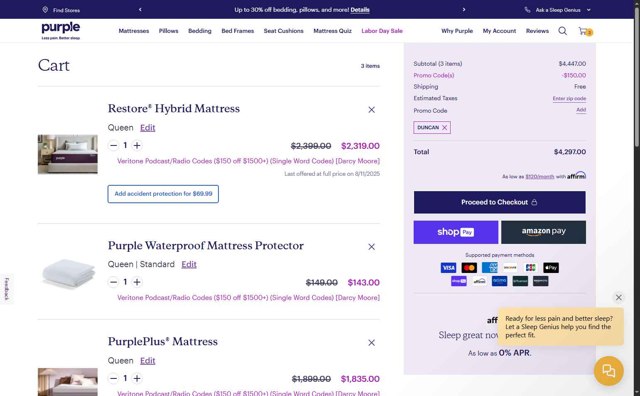This screenshot has height=396, width=640.
Task: Open the Mattresses menu
Action: click(x=133, y=31)
